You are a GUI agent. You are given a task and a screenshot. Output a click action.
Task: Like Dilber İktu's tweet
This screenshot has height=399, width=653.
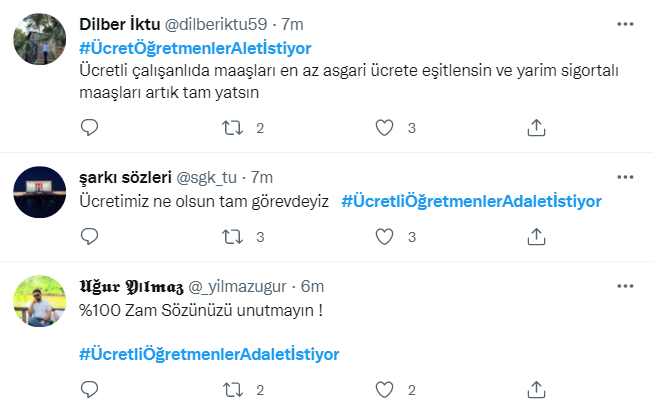point(384,128)
